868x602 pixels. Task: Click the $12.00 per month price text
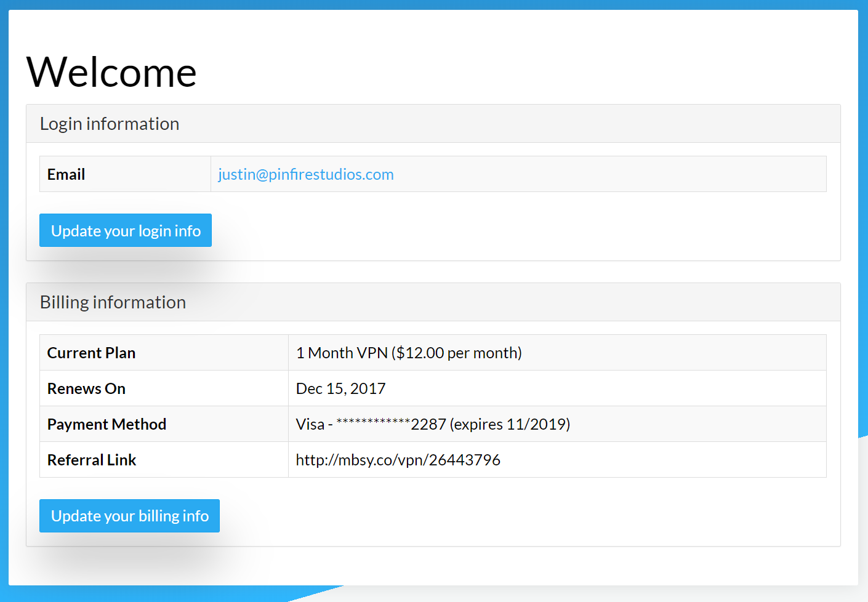pos(459,353)
